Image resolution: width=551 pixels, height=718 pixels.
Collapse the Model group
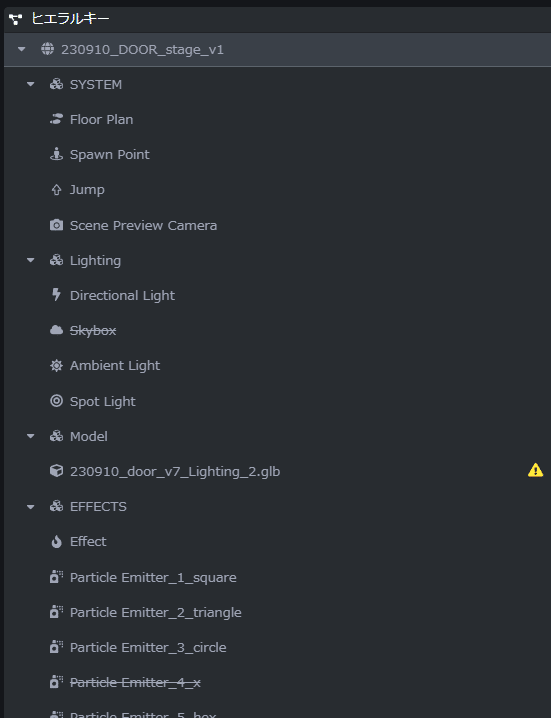(x=30, y=436)
